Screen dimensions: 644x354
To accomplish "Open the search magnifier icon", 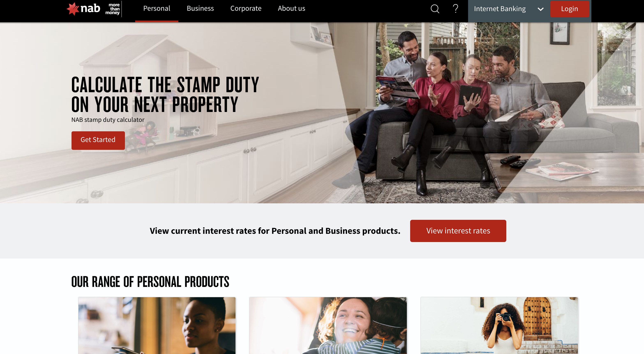I will (x=435, y=9).
